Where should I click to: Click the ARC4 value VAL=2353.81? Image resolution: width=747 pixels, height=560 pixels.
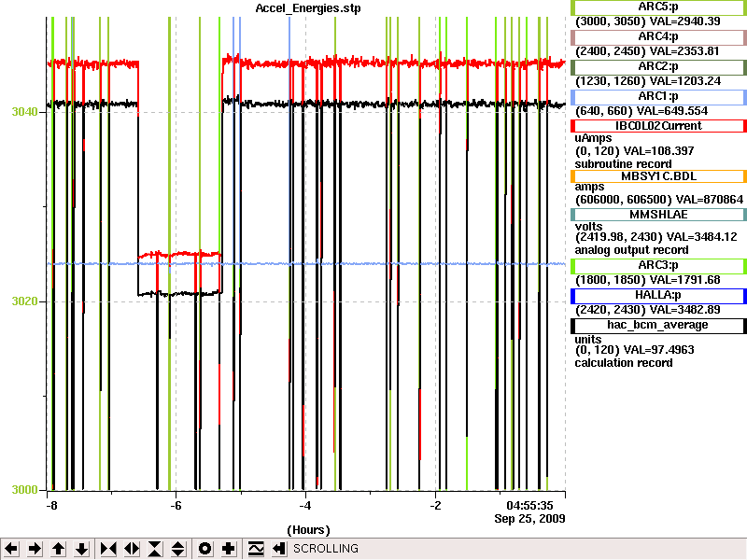click(684, 51)
